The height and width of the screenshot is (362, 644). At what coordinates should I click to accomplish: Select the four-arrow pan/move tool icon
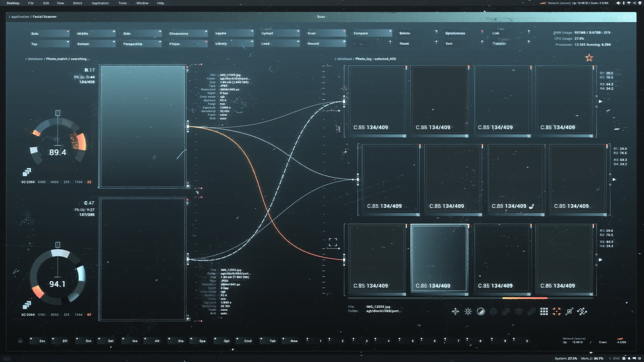[x=455, y=312]
